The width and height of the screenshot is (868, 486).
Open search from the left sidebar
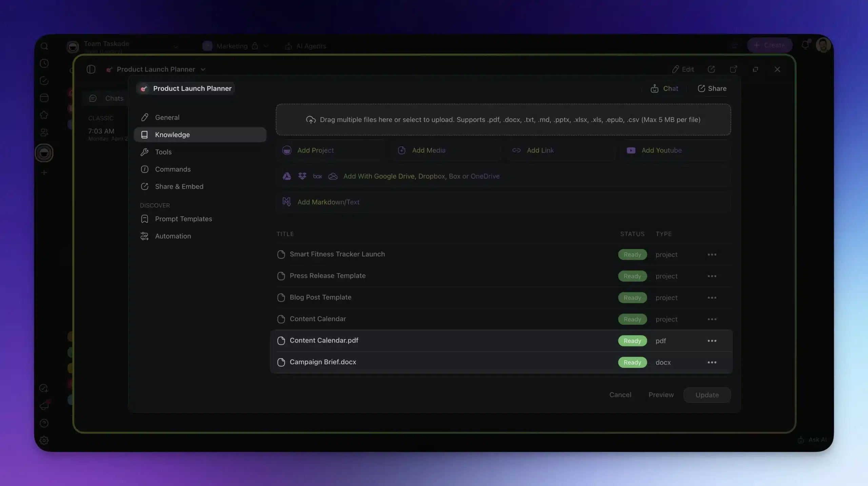44,46
